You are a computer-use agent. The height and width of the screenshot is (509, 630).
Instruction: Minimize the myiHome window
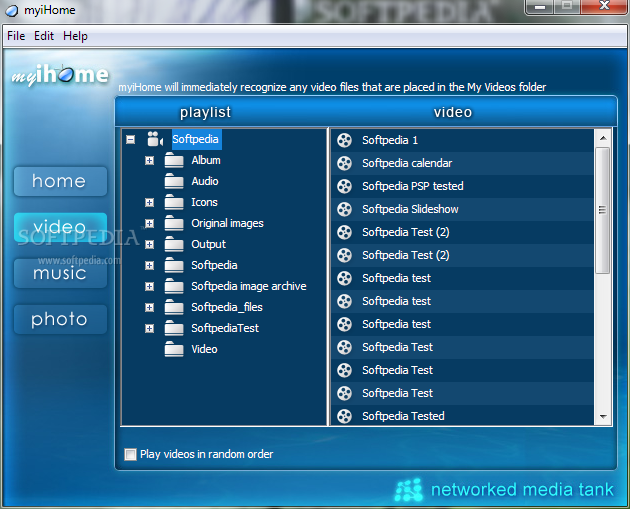pyautogui.click(x=540, y=6)
